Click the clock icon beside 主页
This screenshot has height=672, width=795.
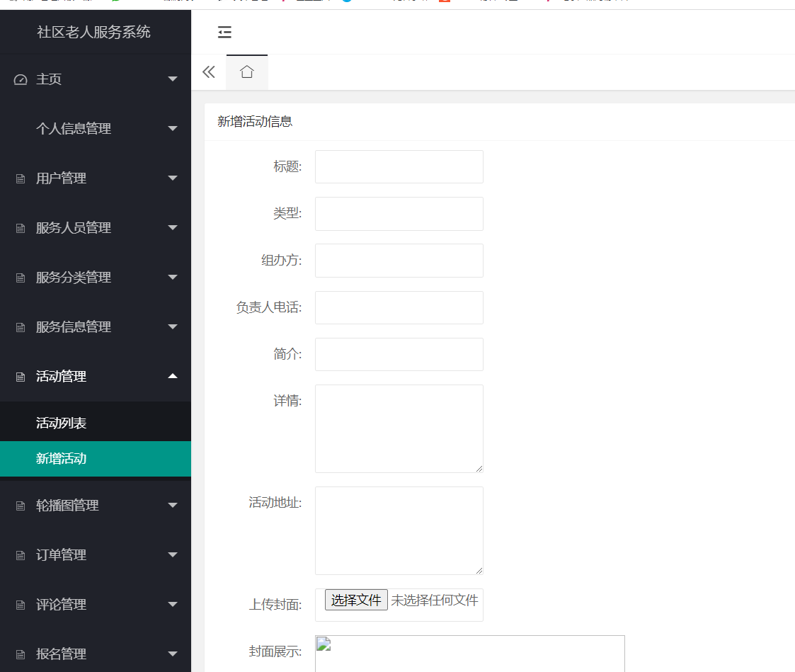(19, 79)
